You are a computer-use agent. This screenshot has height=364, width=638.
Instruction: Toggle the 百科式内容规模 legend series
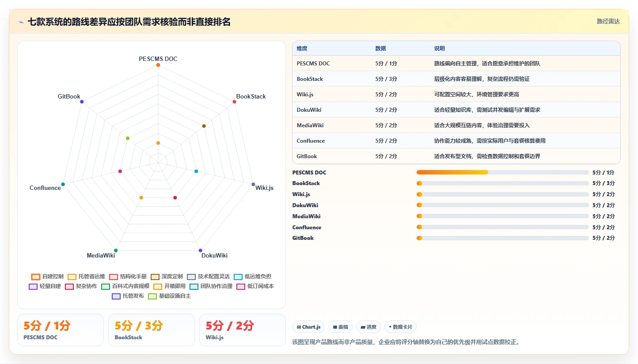tap(125, 286)
